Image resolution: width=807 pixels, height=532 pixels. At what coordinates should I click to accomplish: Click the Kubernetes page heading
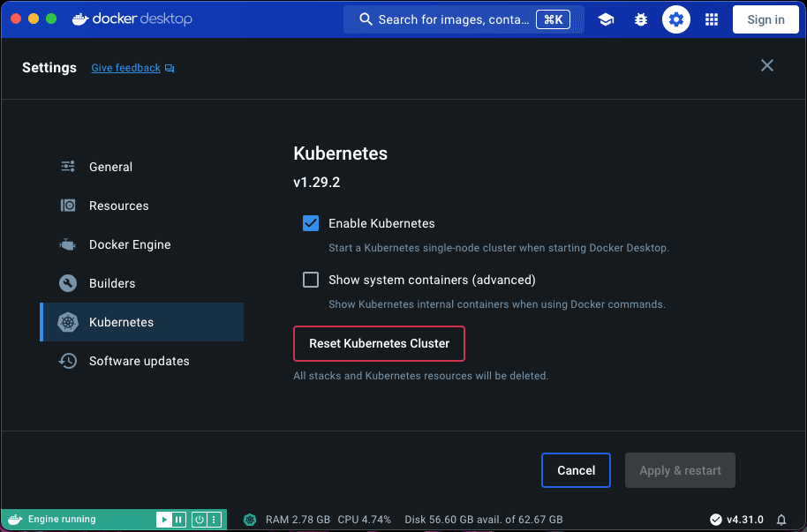[340, 154]
